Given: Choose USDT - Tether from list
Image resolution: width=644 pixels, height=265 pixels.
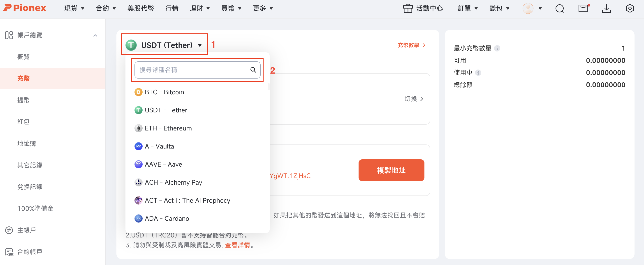Looking at the screenshot, I should pyautogui.click(x=197, y=110).
